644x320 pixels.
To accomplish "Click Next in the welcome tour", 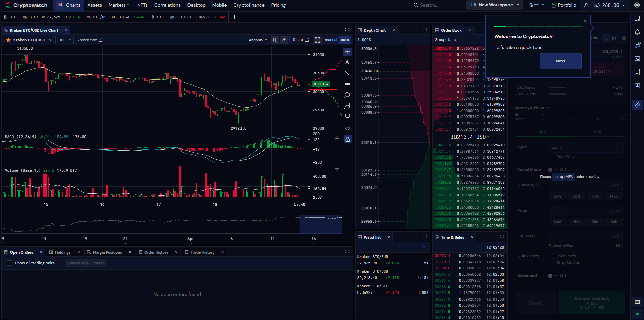I will 560,61.
